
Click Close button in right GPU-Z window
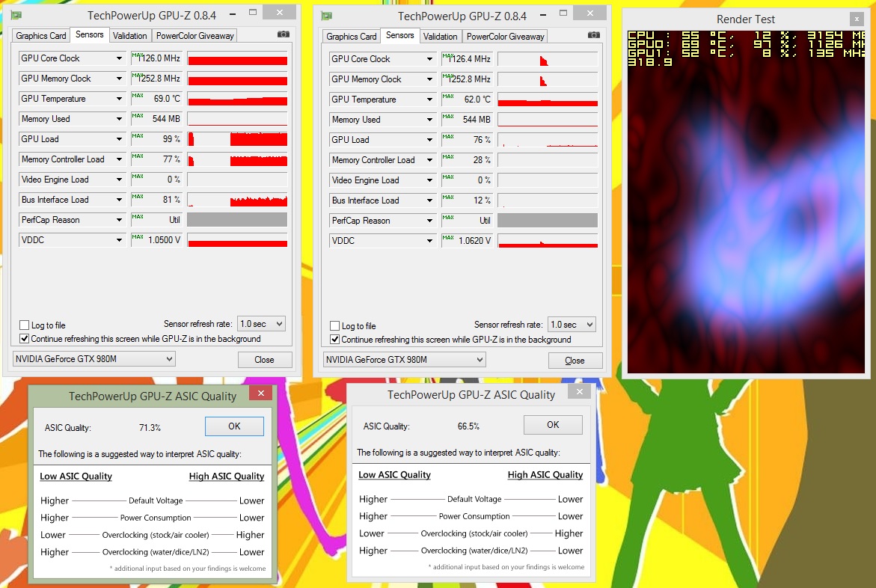coord(575,360)
